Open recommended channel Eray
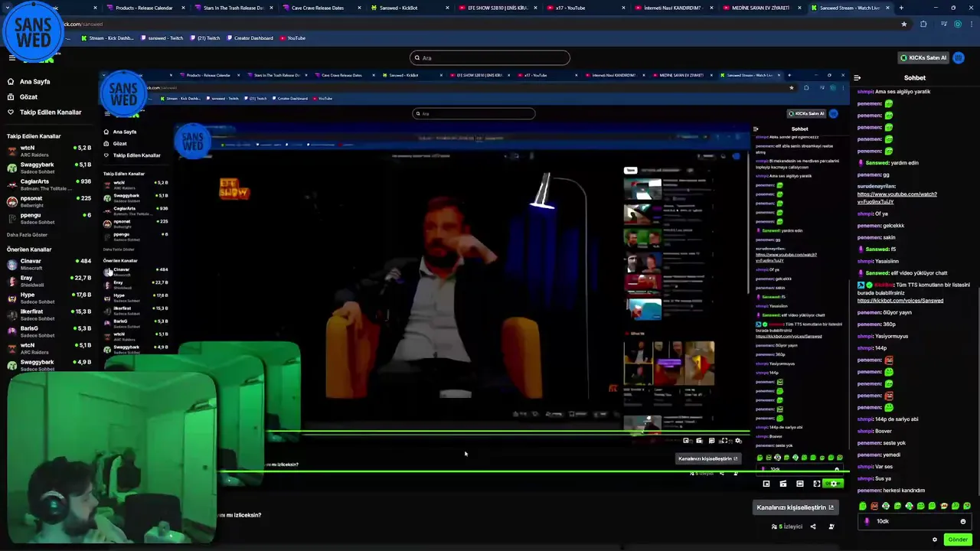 pos(49,281)
